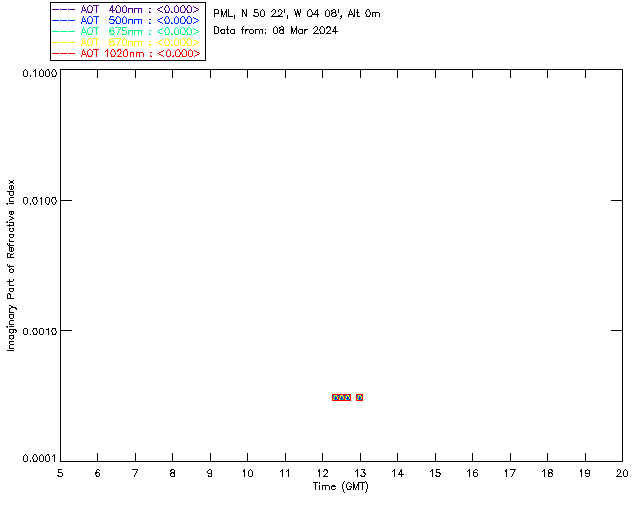Click the PML station coordinates title
The height and width of the screenshot is (512, 640).
297,14
